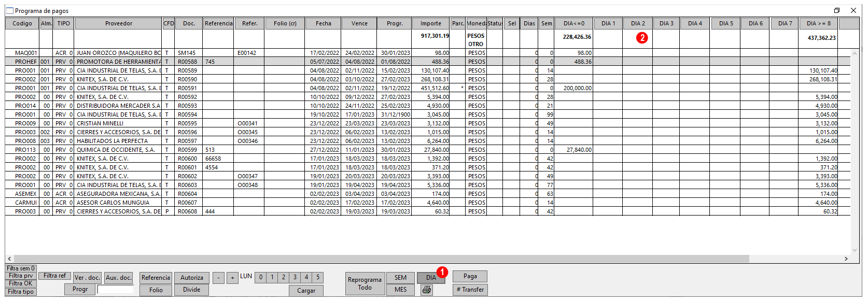Restore the Programa de pagos window
The height and width of the screenshot is (301, 868).
[x=837, y=10]
